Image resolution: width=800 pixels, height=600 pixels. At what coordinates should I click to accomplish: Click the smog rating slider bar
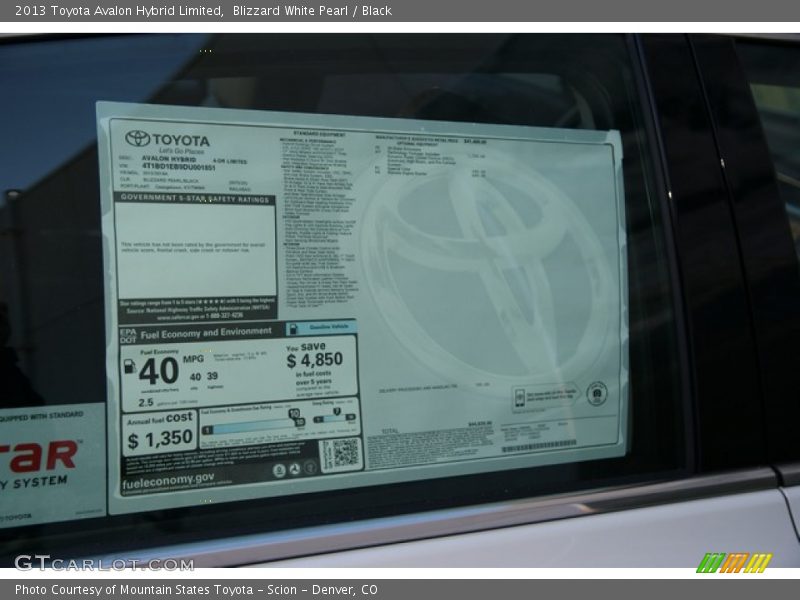pos(334,418)
